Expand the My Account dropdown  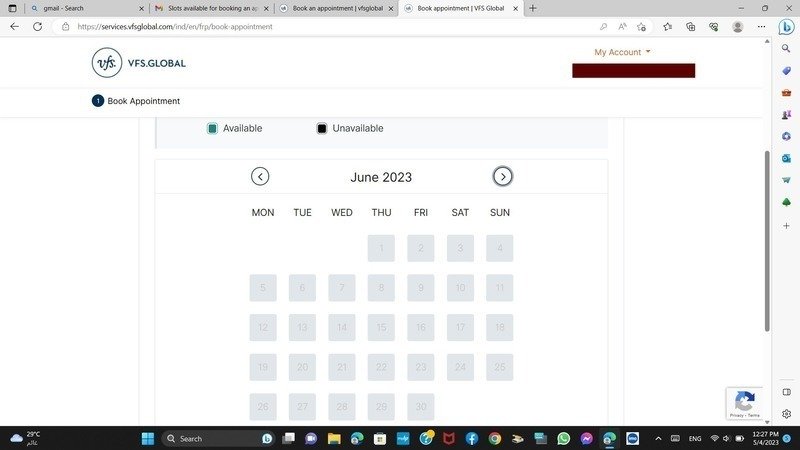click(x=622, y=52)
